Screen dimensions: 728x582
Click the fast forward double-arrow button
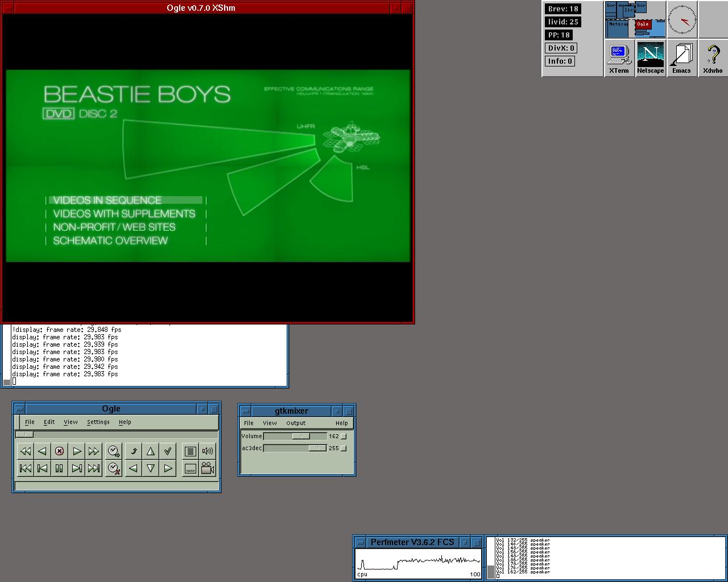pyautogui.click(x=94, y=451)
